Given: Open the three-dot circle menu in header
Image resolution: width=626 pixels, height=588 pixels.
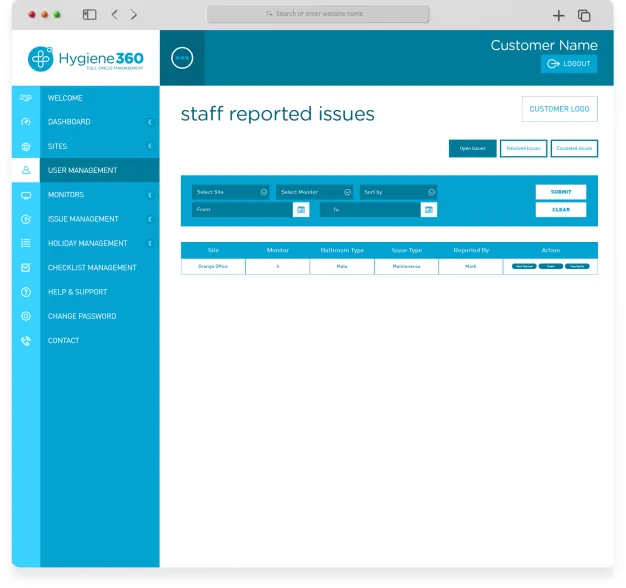Looking at the screenshot, I should [182, 58].
